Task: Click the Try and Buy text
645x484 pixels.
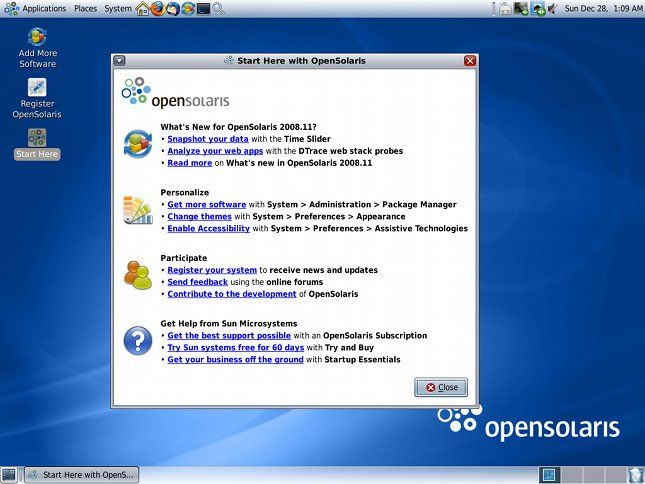Action: (x=349, y=347)
